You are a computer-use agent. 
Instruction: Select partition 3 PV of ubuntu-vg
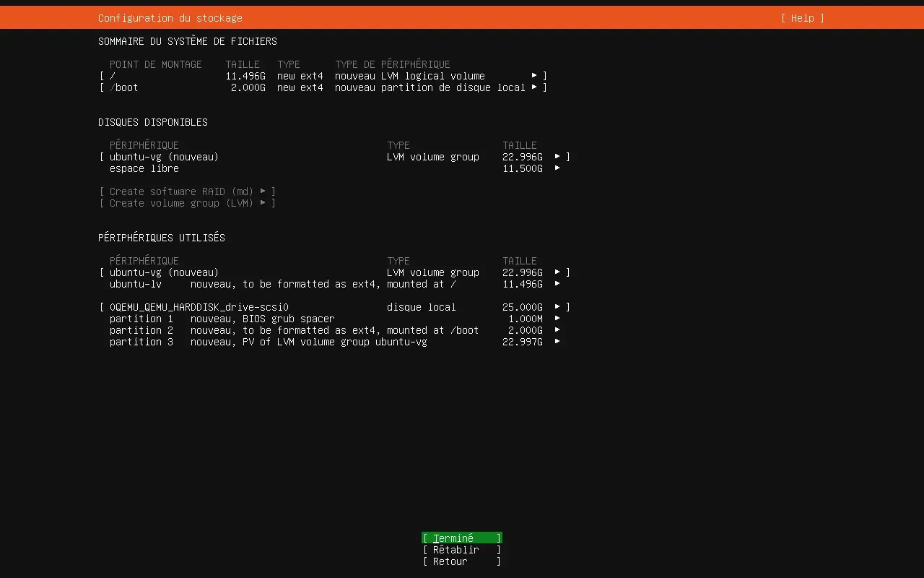335,342
